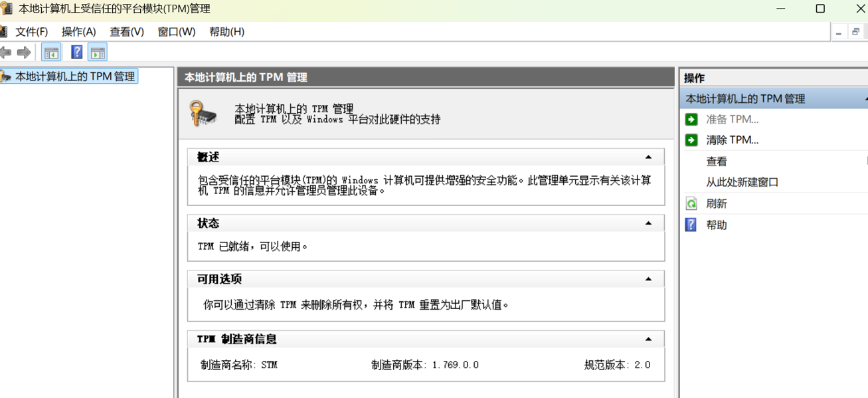Click the 刷新 refresh icon in Actions pane
This screenshot has height=398, width=868.
(x=691, y=203)
